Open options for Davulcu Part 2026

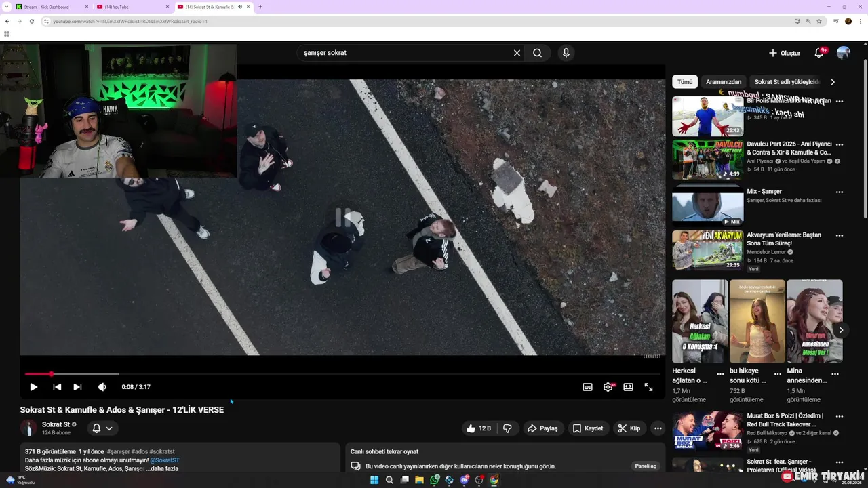pos(840,145)
